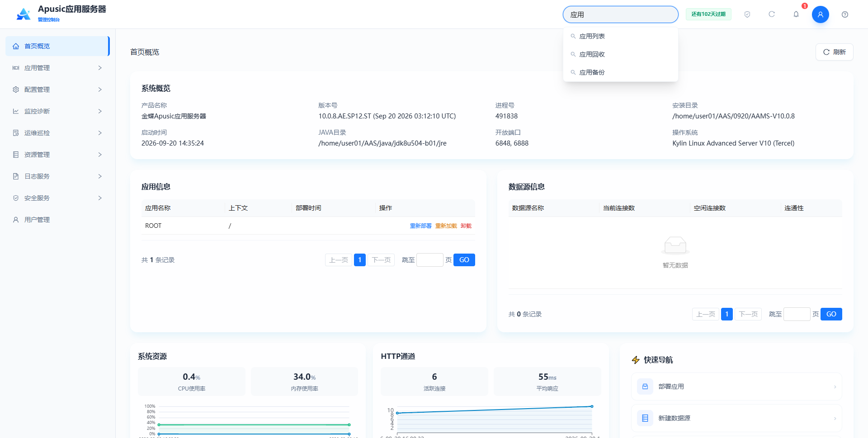868x438 pixels.
Task: Expand the 配置管理 menu chevron
Action: pyautogui.click(x=100, y=89)
